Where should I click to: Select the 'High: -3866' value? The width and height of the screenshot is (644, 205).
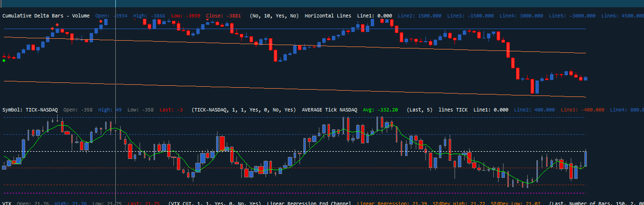tap(148, 16)
